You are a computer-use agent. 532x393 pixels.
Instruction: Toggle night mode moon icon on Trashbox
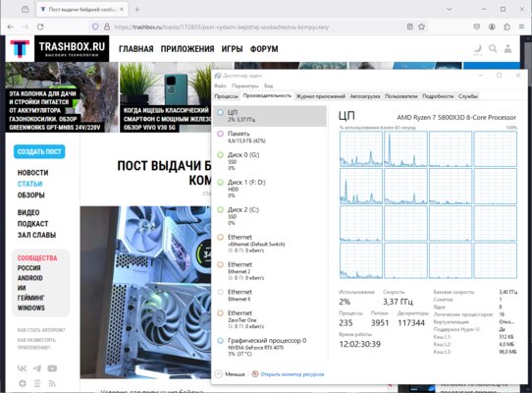click(478, 49)
